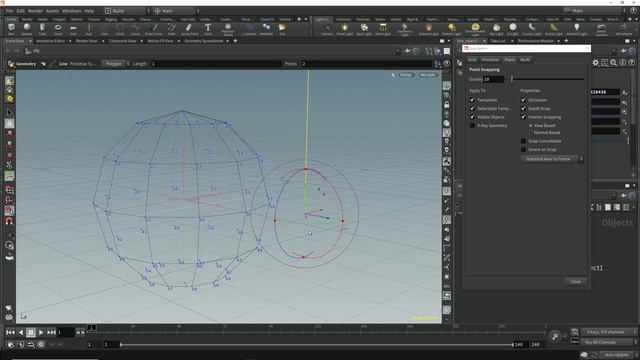
Task: Add a Point Light from shelf
Action: (x=344, y=29)
